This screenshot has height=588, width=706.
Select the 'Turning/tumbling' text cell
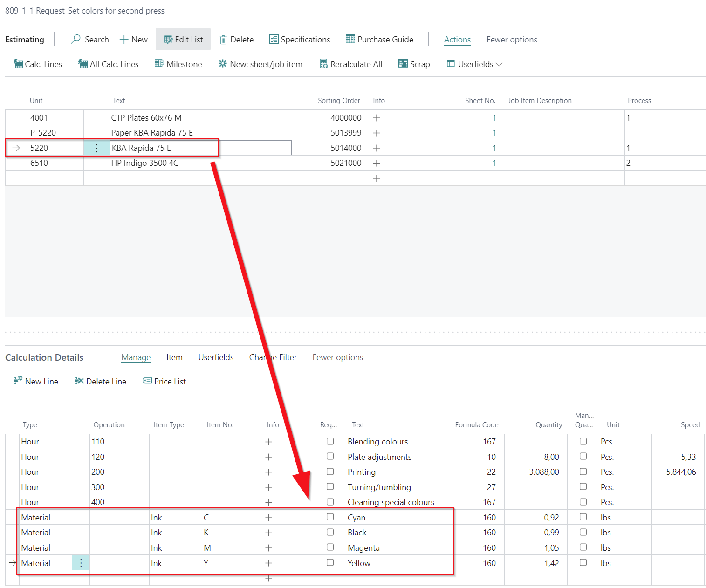tap(395, 487)
